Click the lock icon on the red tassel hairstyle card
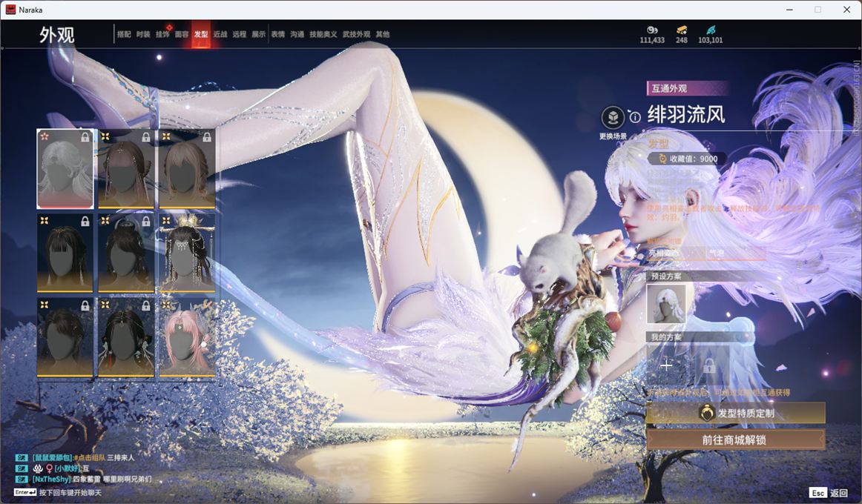Screen dimensions: 862x504 coord(145,305)
